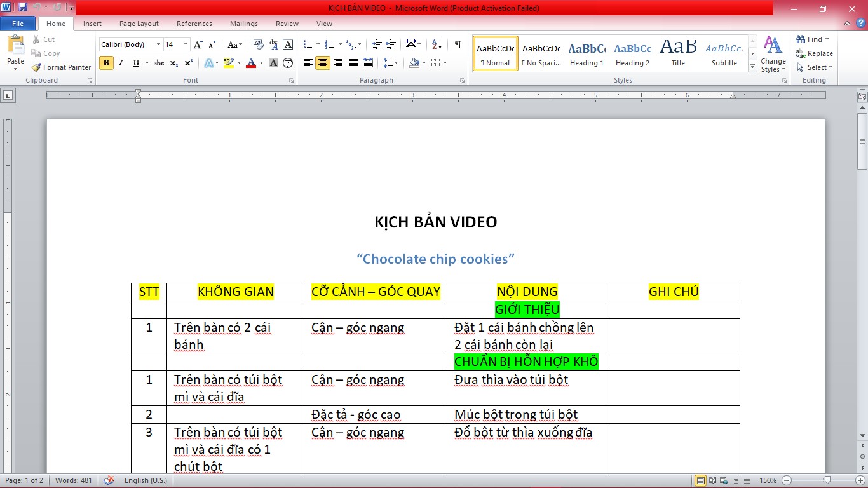Open the font size 14 dropdown
This screenshot has width=868, height=488.
[186, 44]
